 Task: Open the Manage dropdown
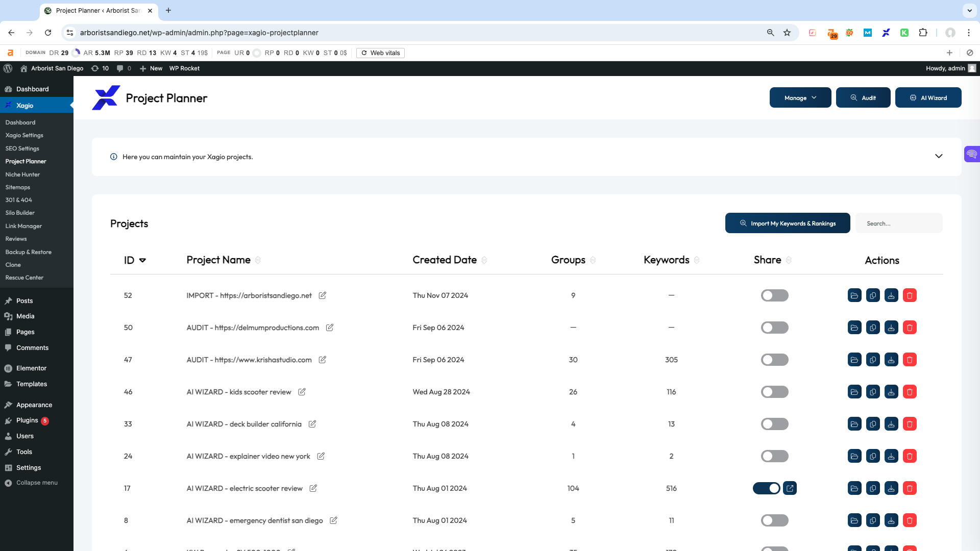click(x=800, y=97)
